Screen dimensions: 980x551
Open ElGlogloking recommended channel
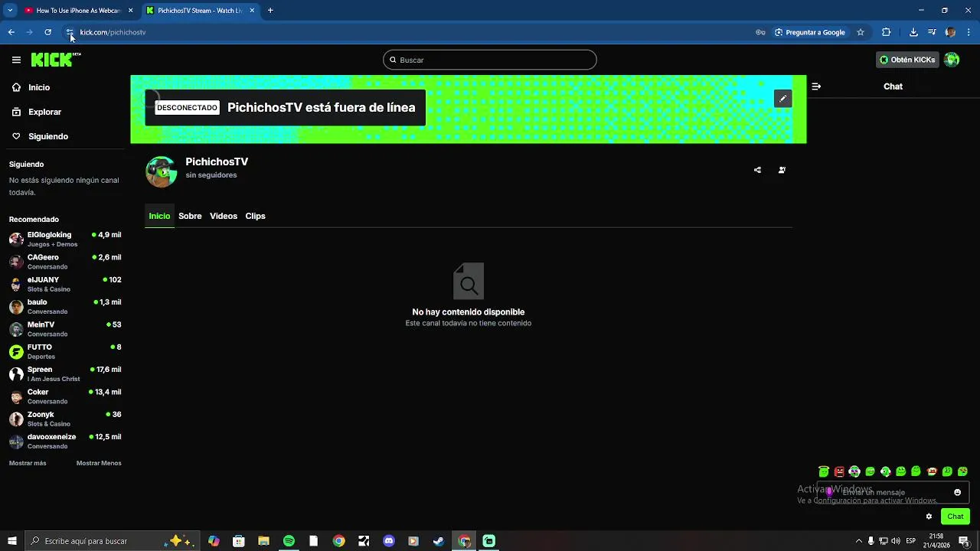point(65,239)
